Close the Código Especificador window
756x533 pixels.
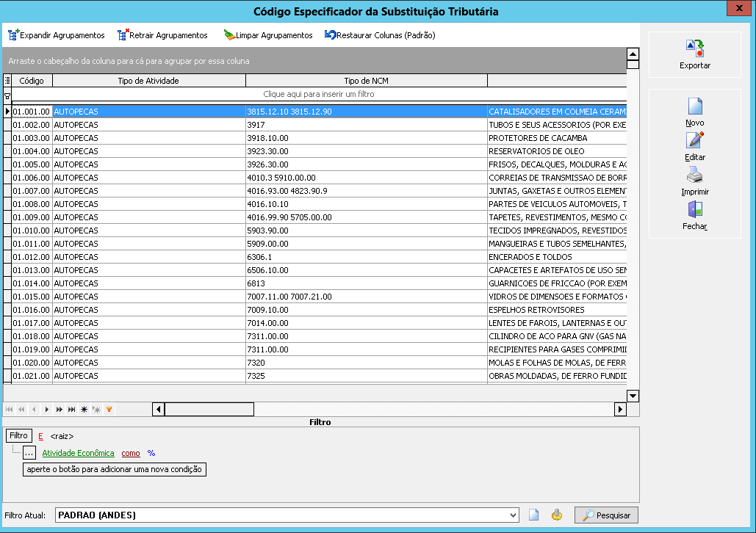738,8
